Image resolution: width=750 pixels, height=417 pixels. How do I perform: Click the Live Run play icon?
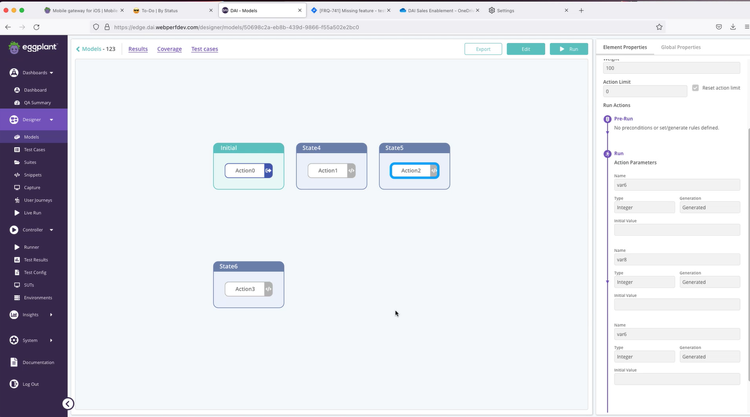pyautogui.click(x=15, y=213)
